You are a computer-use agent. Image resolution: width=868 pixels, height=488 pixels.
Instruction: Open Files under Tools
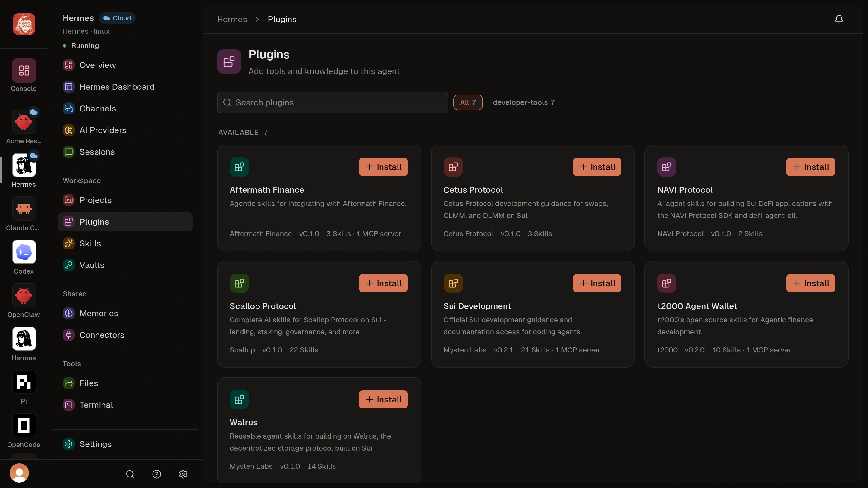click(125, 383)
